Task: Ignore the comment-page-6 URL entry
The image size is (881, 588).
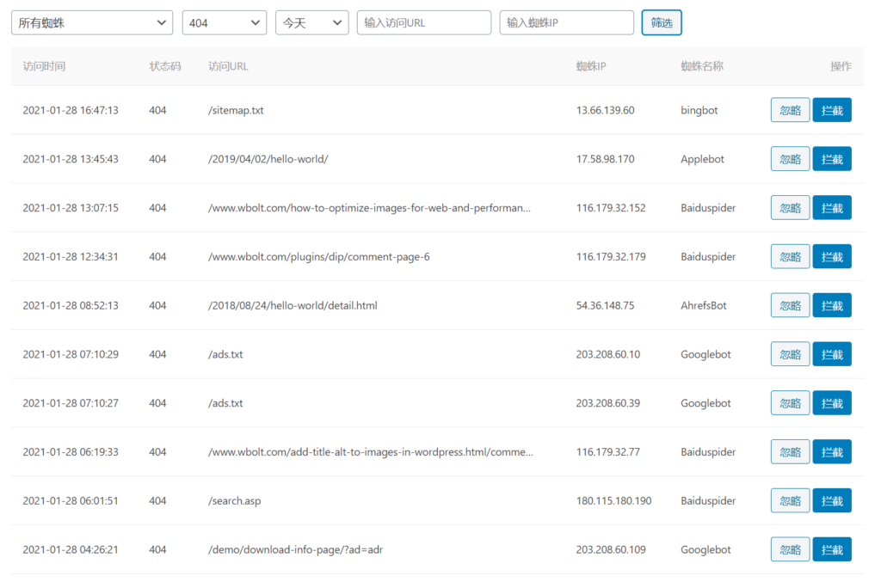Action: pos(790,257)
